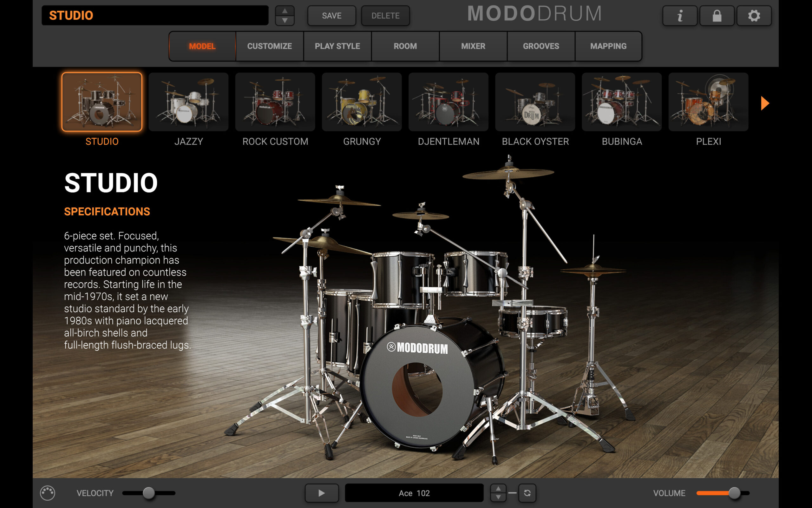Viewport: 812px width, 508px height.
Task: Choose the ROCK CUSTOM kit
Action: pyautogui.click(x=275, y=102)
